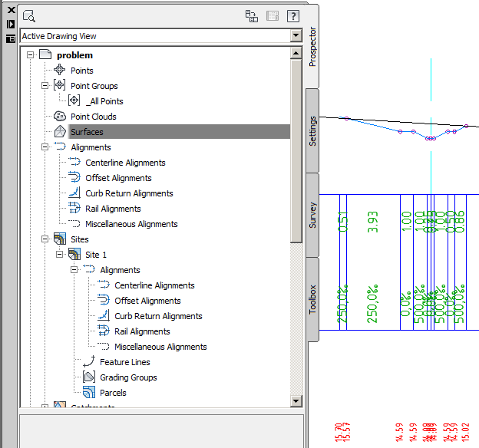Switch to the Survey tab

312,215
